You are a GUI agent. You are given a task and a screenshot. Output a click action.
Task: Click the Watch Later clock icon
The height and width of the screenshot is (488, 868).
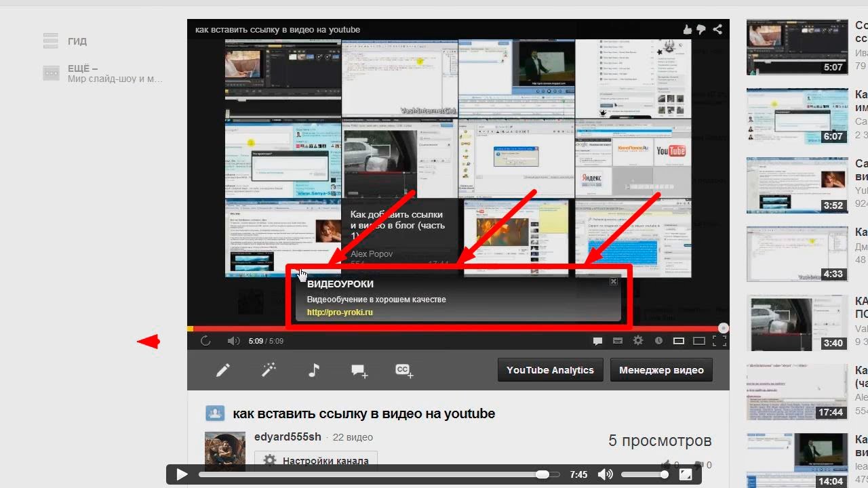[x=658, y=341]
